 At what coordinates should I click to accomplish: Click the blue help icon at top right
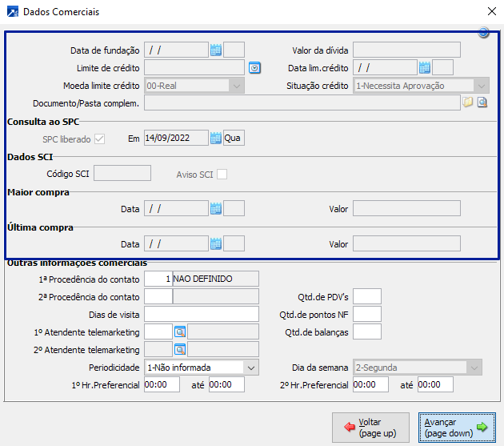pos(483,33)
